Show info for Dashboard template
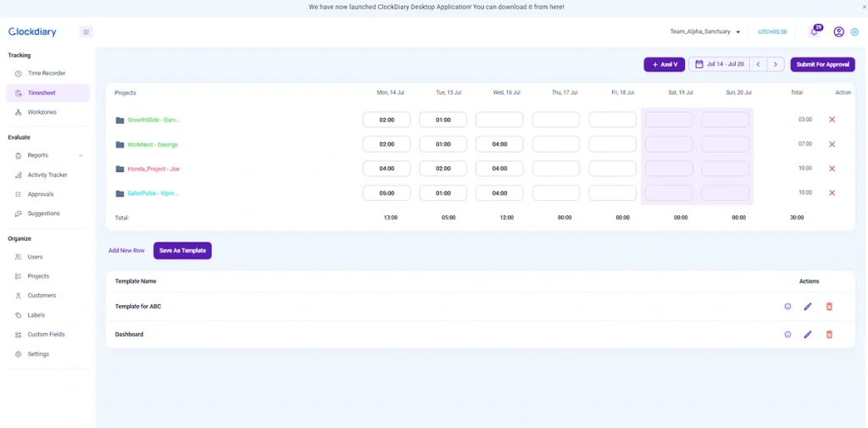The height and width of the screenshot is (428, 868). point(787,335)
